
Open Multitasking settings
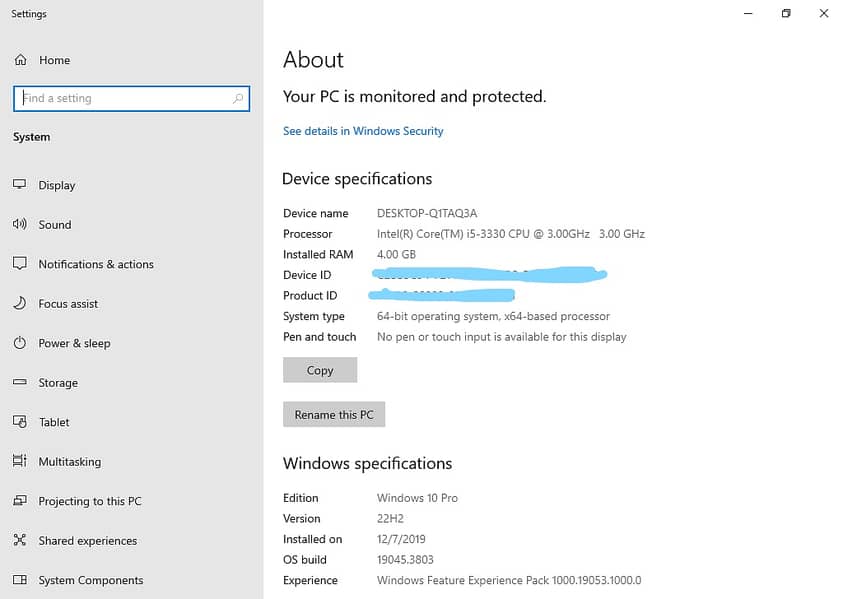coord(69,462)
